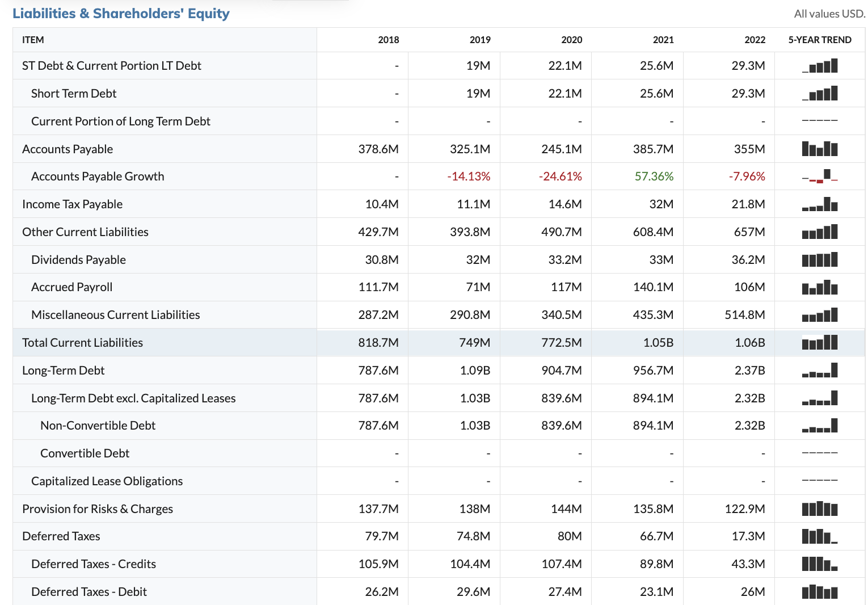The height and width of the screenshot is (605, 868).
Task: Click the -14.13% growth value for 2019
Action: [469, 177]
